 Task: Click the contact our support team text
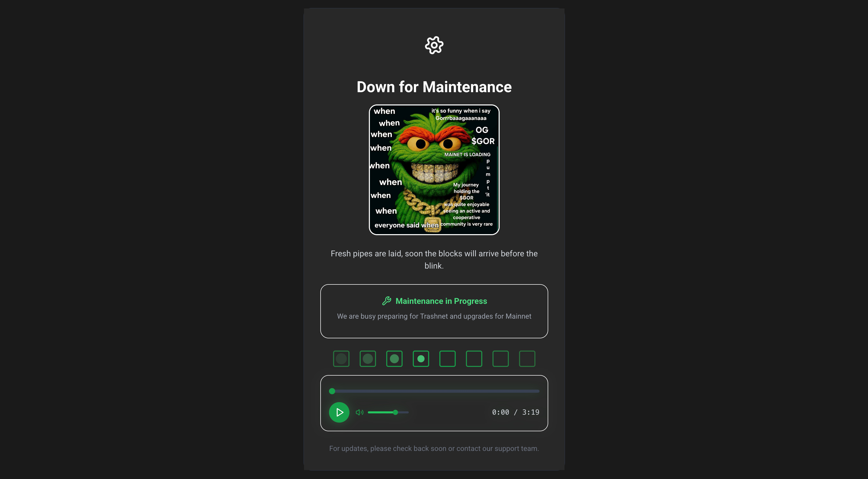[498, 448]
